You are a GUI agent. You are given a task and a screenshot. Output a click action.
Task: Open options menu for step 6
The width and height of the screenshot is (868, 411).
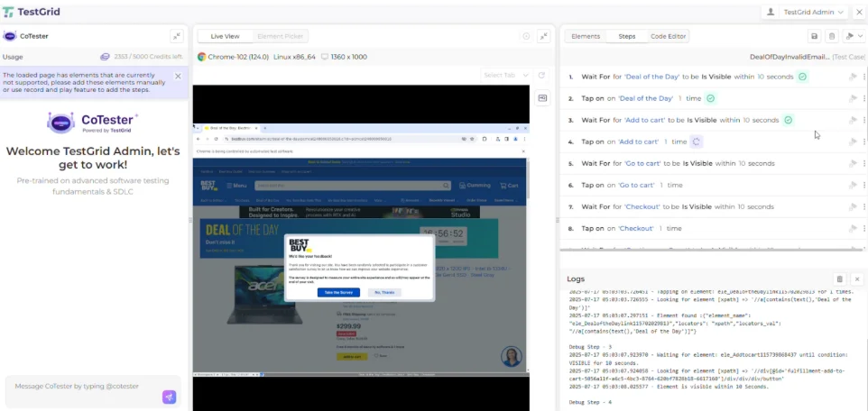(864, 185)
